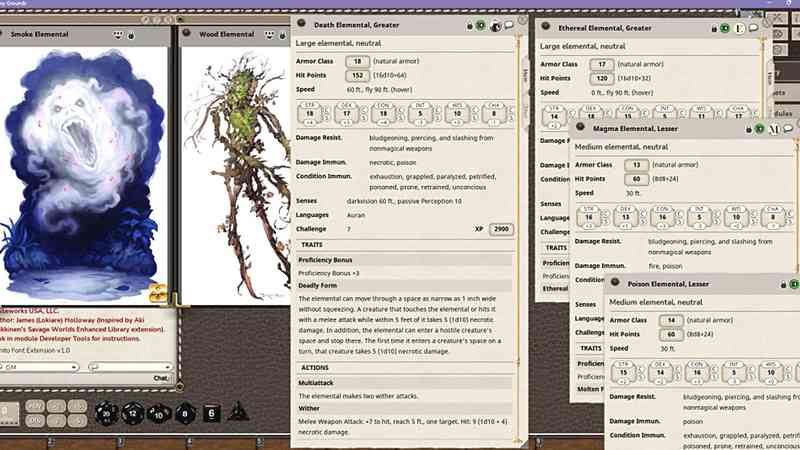Click the Wood Elemental artwork
The width and height of the screenshot is (800, 450).
pyautogui.click(x=236, y=175)
